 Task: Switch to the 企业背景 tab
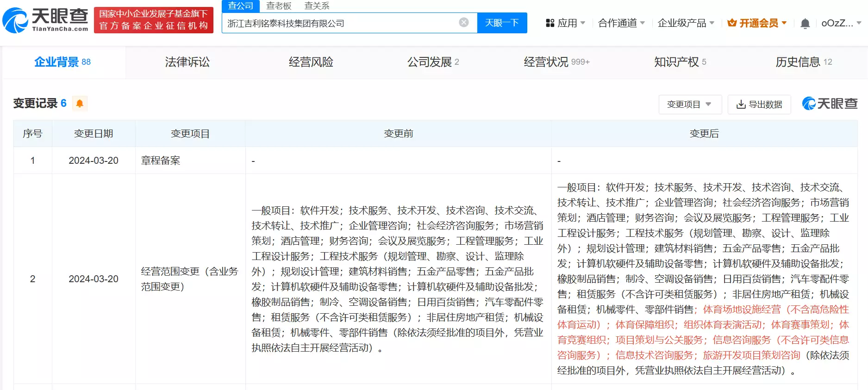62,62
